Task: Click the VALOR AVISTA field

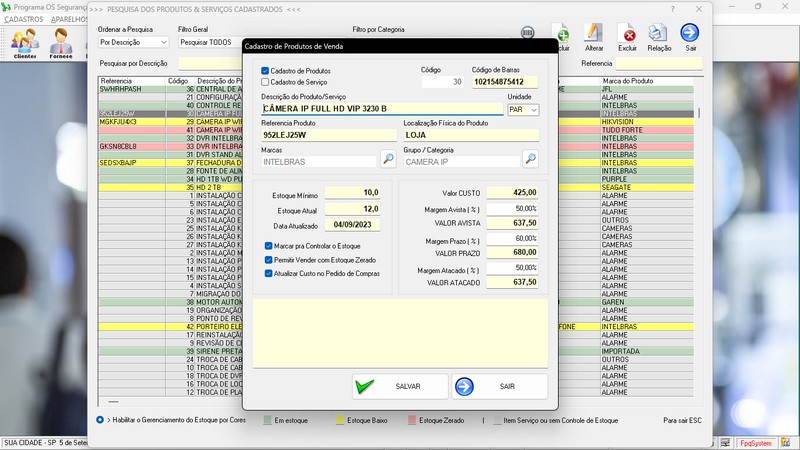Action: (513, 223)
